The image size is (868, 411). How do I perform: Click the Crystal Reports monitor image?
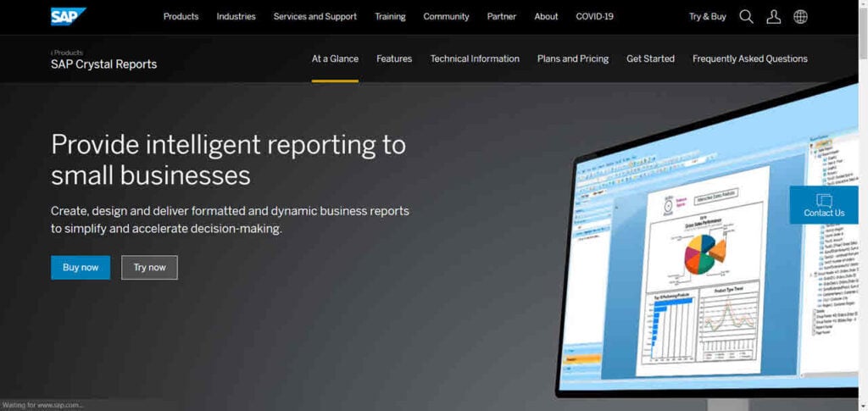pyautogui.click(x=707, y=243)
